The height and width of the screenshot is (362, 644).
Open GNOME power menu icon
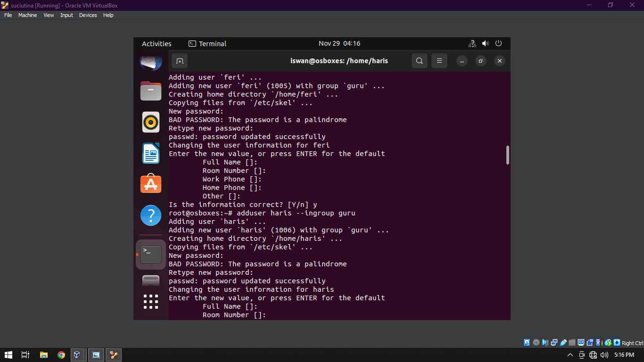click(x=498, y=43)
